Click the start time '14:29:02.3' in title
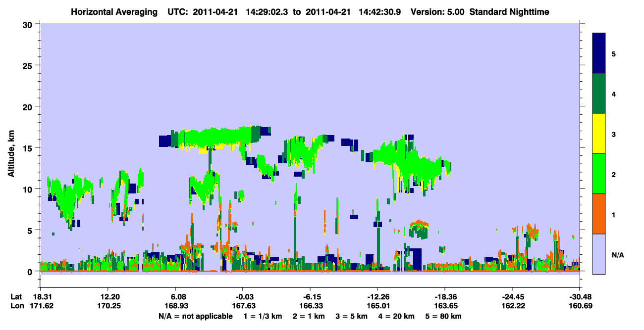Image resolution: width=644 pixels, height=330 pixels. 268,12
